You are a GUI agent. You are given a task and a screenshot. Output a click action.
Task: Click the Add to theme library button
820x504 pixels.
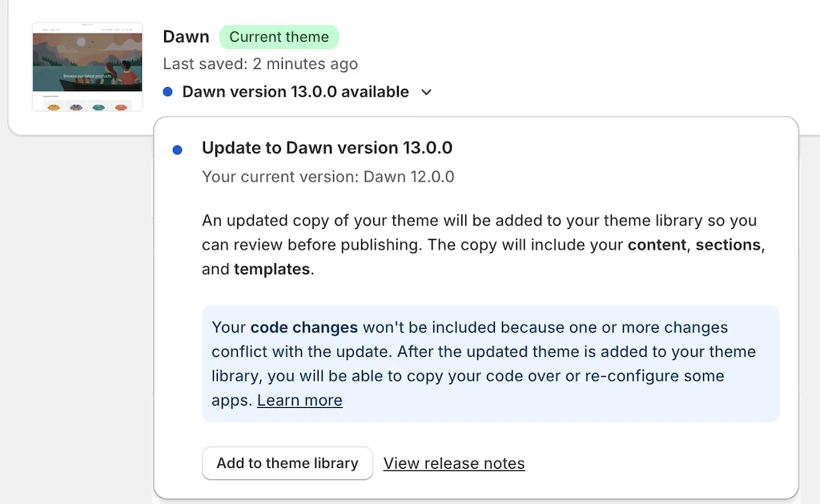287,463
